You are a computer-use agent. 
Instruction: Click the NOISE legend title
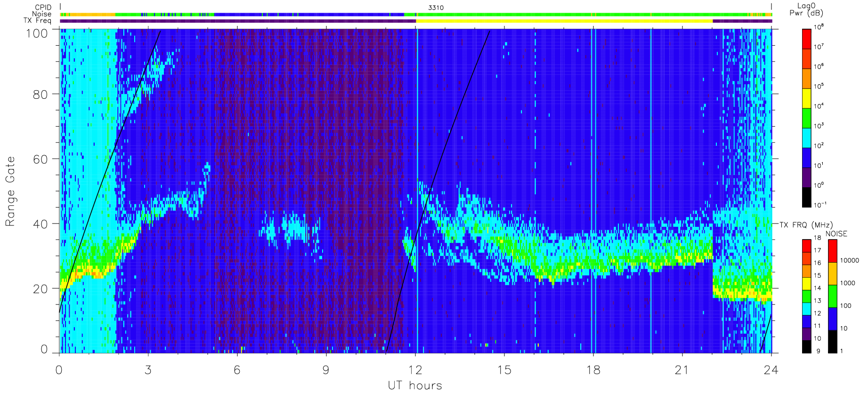coord(836,234)
